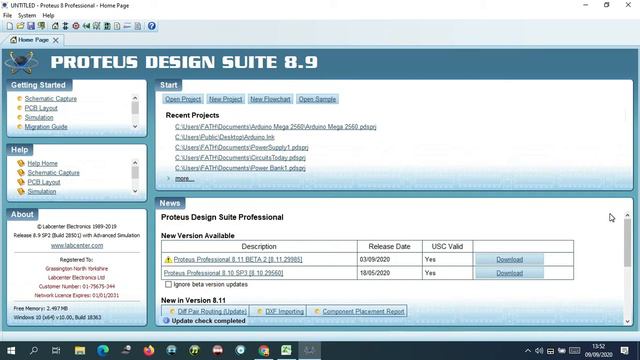This screenshot has height=360, width=640.
Task: Enable Ignore beta version updates checkbox
Action: pyautogui.click(x=168, y=284)
